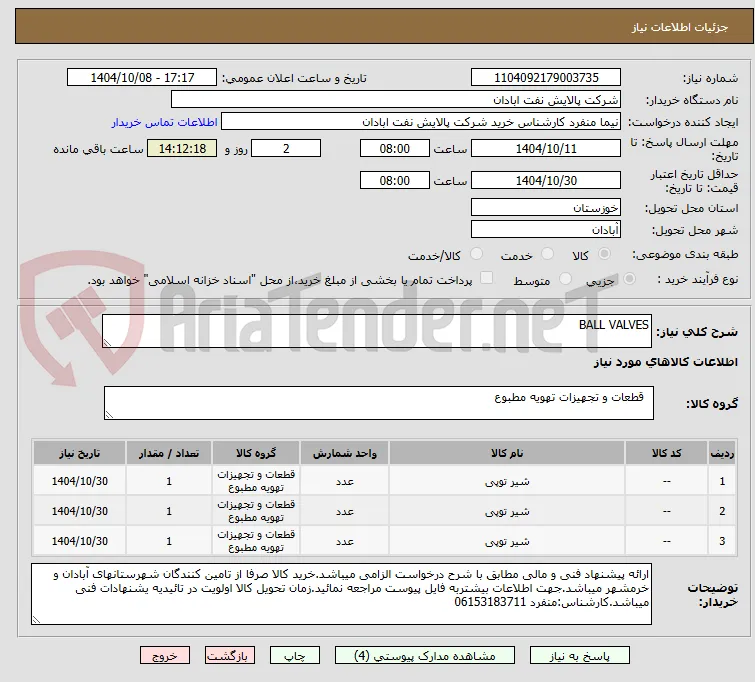Image resolution: width=755 pixels, height=682 pixels.
Task: Click the countdown timer 14:12:18
Action: (182, 148)
